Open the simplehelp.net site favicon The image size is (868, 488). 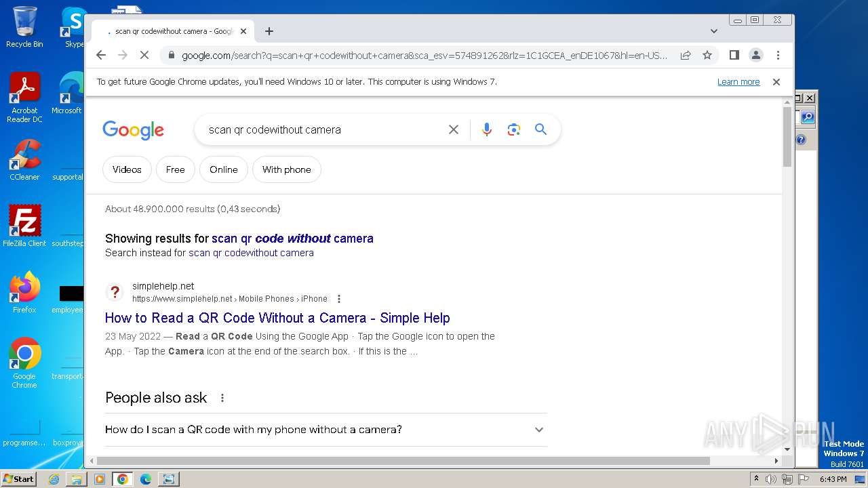point(115,292)
